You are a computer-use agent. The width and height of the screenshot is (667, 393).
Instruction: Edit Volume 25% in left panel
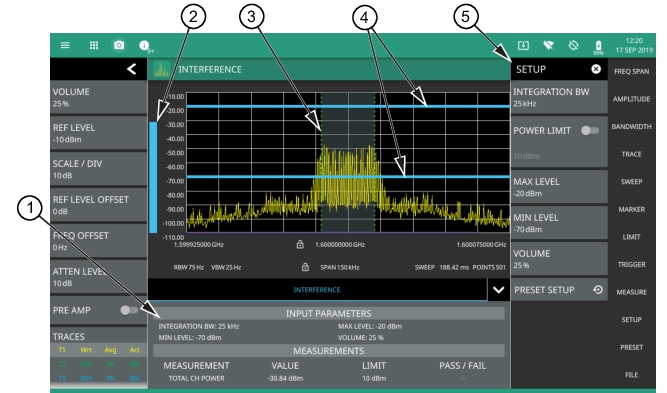pyautogui.click(x=99, y=97)
